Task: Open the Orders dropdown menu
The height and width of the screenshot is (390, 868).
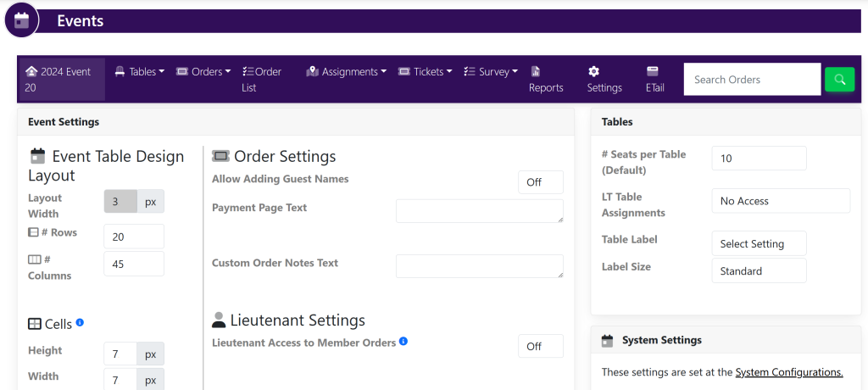Action: pos(203,72)
